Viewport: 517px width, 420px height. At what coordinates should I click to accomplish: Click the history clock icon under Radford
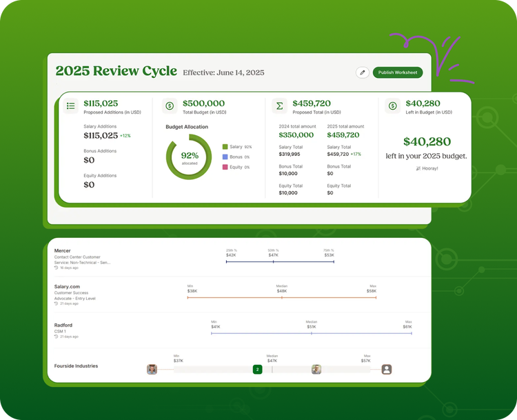click(x=57, y=337)
